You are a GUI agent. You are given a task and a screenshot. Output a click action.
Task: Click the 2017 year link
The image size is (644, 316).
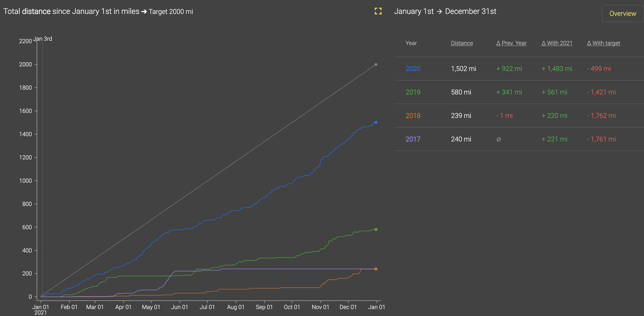tap(413, 139)
